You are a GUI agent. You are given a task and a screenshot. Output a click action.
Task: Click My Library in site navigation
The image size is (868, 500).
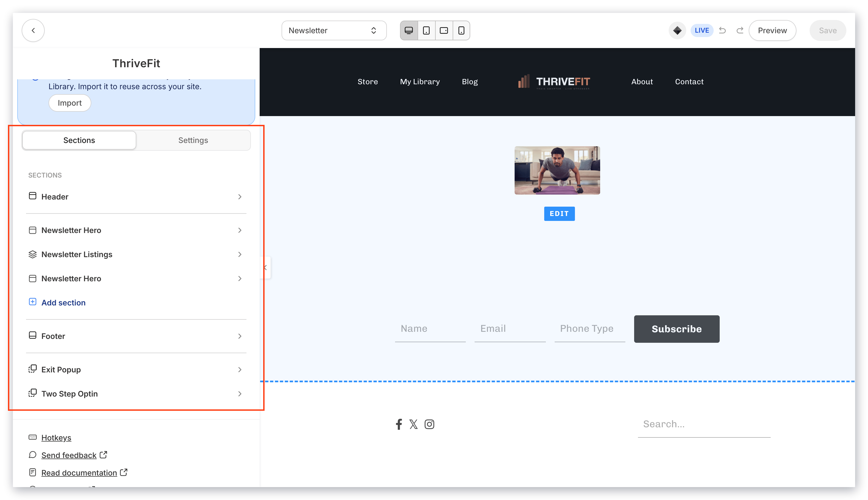coord(419,82)
